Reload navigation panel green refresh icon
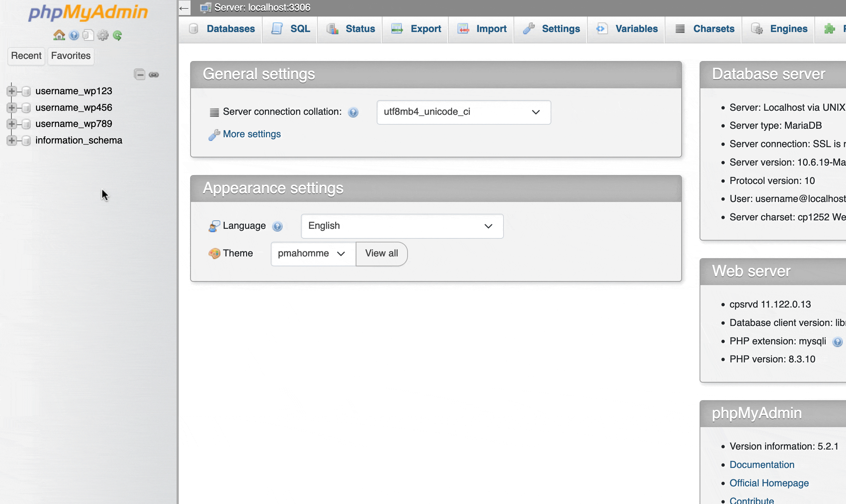This screenshot has height=504, width=846. pos(117,35)
